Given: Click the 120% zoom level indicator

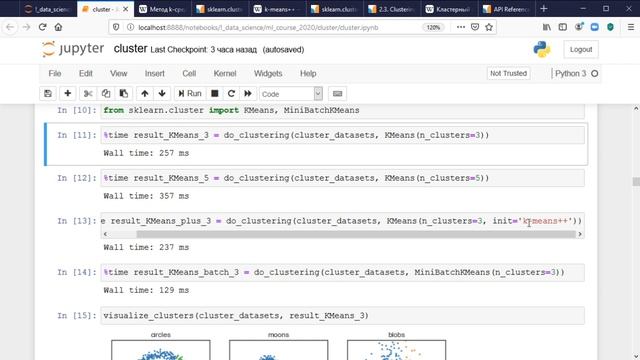Looking at the screenshot, I should (433, 27).
